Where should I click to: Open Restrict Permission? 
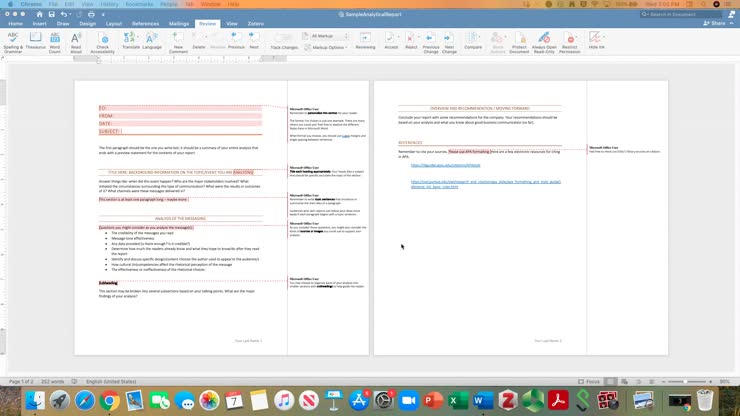pyautogui.click(x=570, y=42)
